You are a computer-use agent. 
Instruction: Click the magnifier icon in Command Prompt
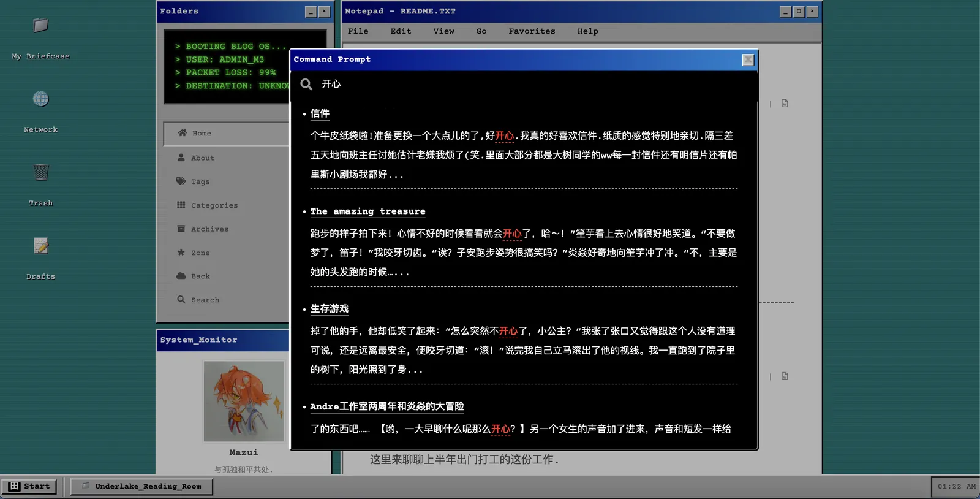pos(306,84)
